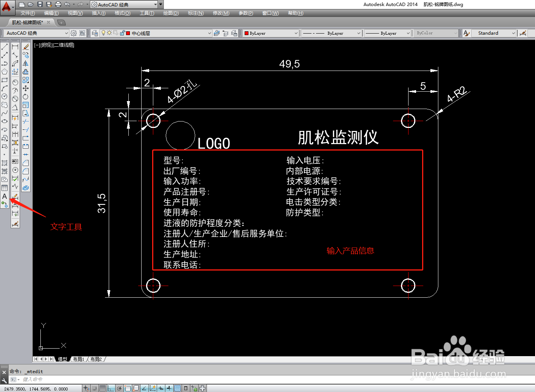The image size is (535, 392).
Task: Click the [-] viewport controls label
Action: (37, 45)
